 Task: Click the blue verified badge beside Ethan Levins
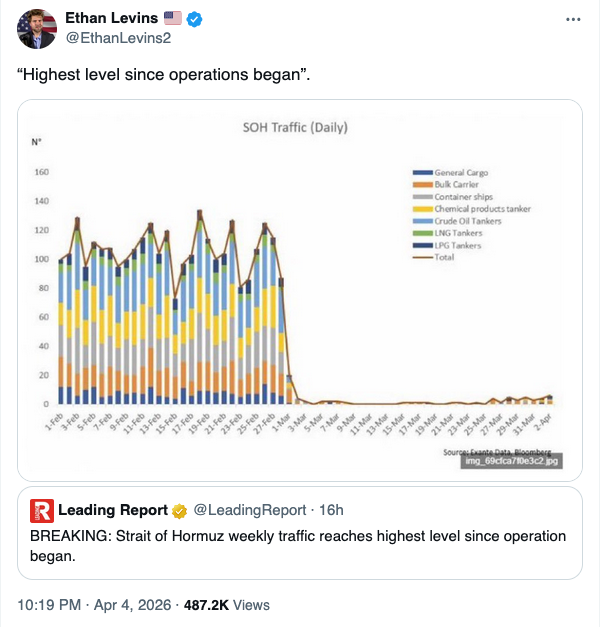tap(196, 19)
